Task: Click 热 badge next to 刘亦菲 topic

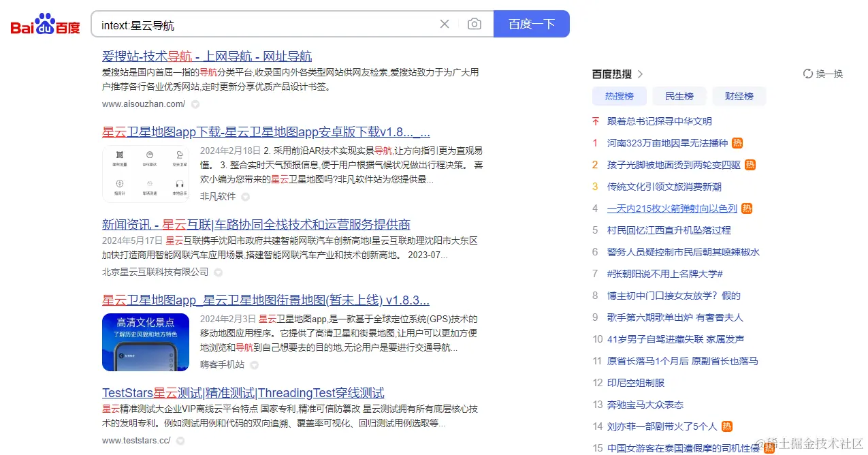Action: point(727,426)
